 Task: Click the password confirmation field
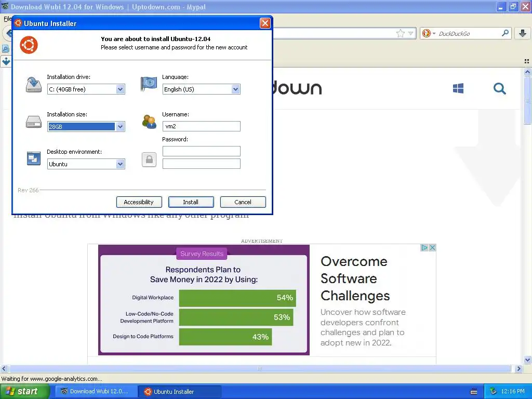point(202,164)
